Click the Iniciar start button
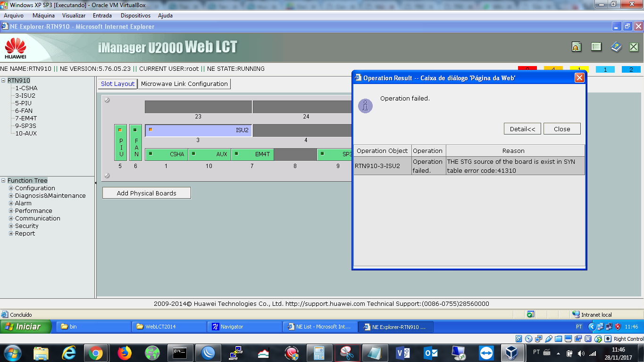 tap(25, 327)
